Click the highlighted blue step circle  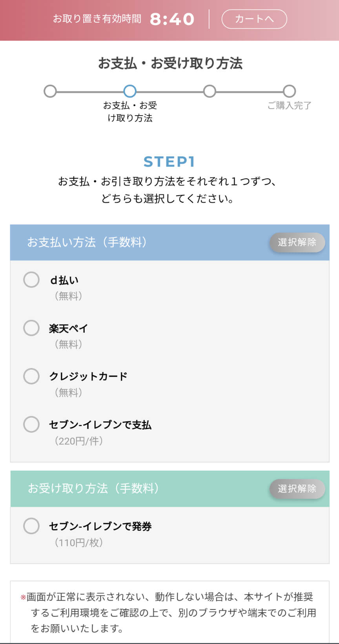point(130,91)
